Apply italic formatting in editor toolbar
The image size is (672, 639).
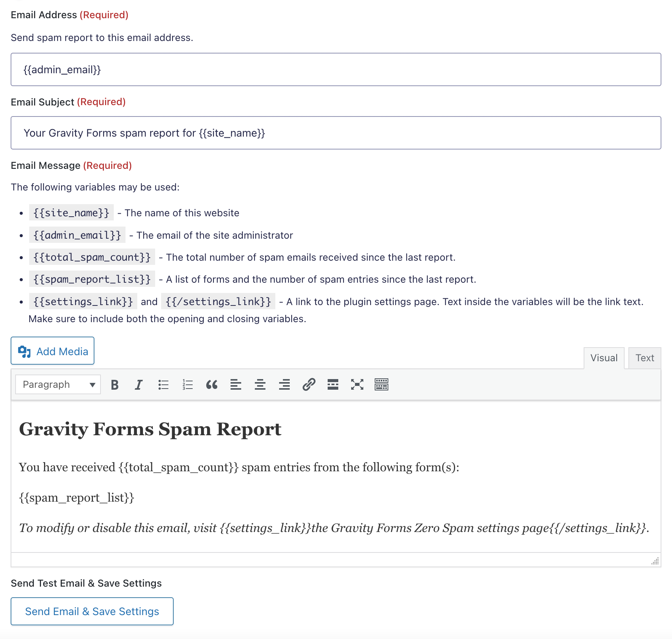[x=139, y=385]
